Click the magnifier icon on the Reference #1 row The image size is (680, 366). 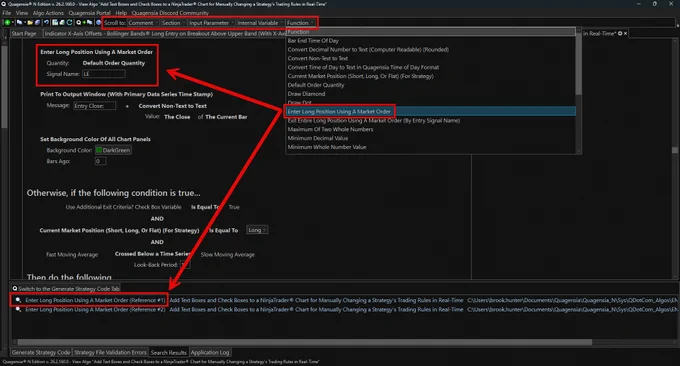coord(18,300)
